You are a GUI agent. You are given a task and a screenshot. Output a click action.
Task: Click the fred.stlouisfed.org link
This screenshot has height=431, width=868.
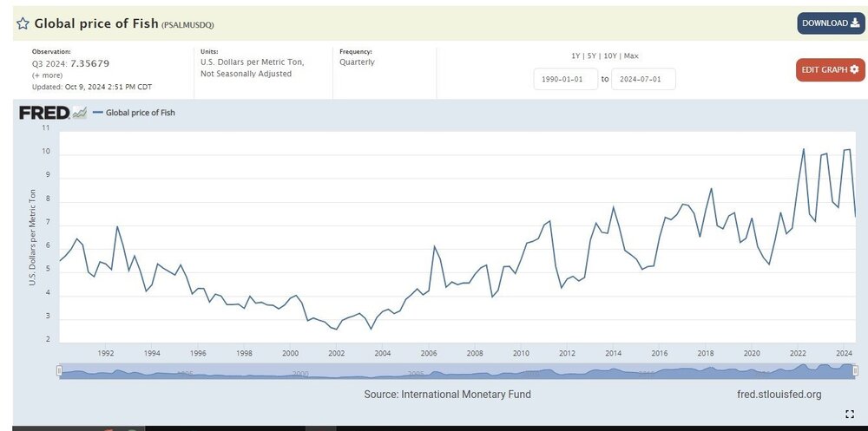point(777,395)
